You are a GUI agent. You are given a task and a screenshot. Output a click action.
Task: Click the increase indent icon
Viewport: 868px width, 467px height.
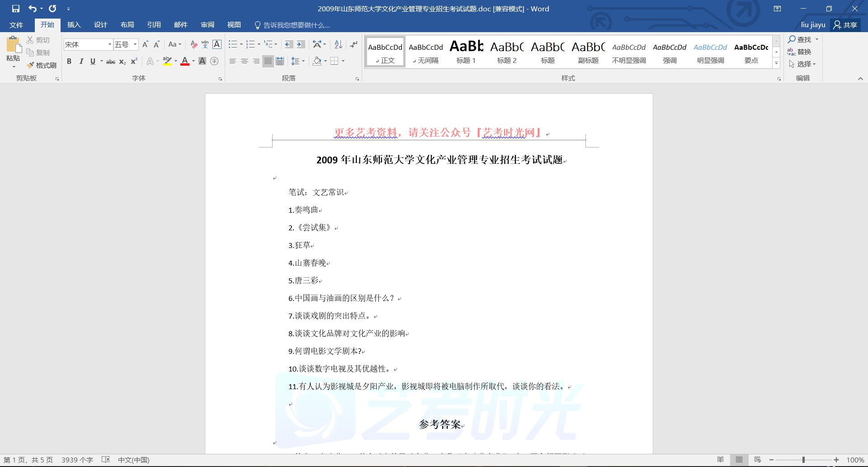pos(301,44)
